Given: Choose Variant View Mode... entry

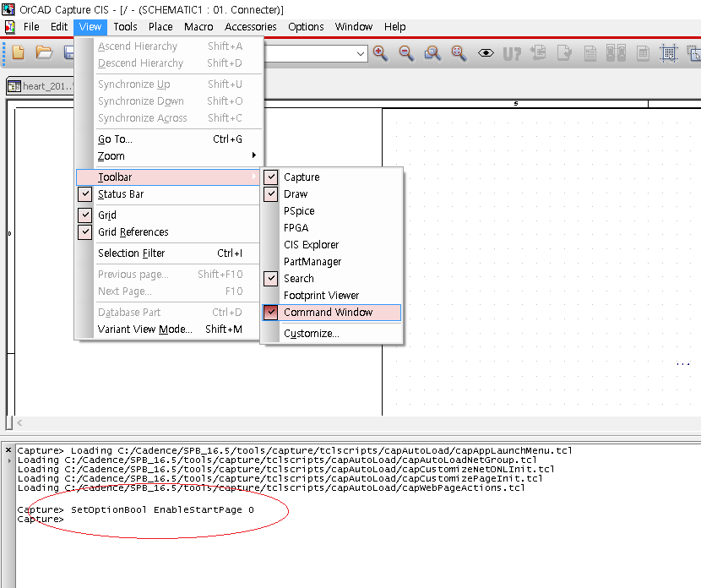Looking at the screenshot, I should coord(168,329).
